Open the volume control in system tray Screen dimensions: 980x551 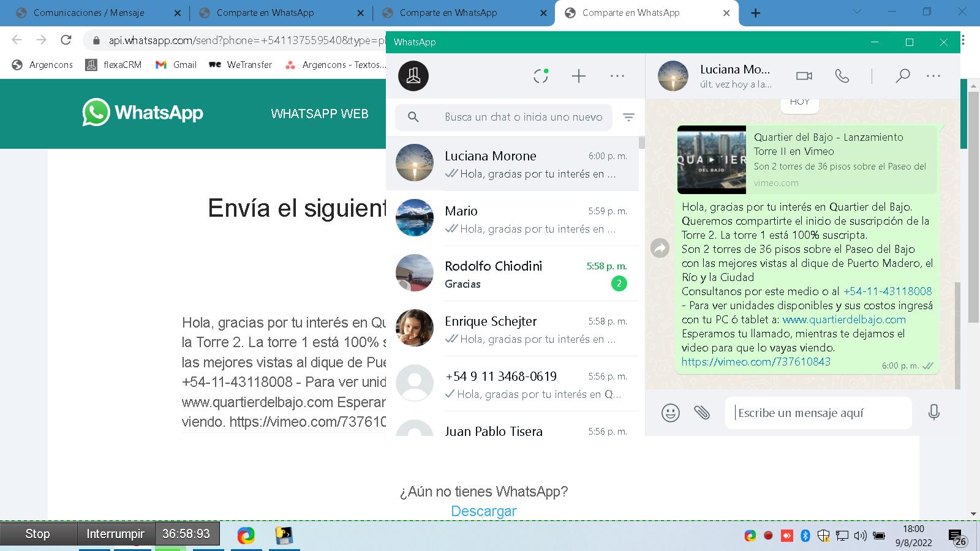click(x=861, y=536)
